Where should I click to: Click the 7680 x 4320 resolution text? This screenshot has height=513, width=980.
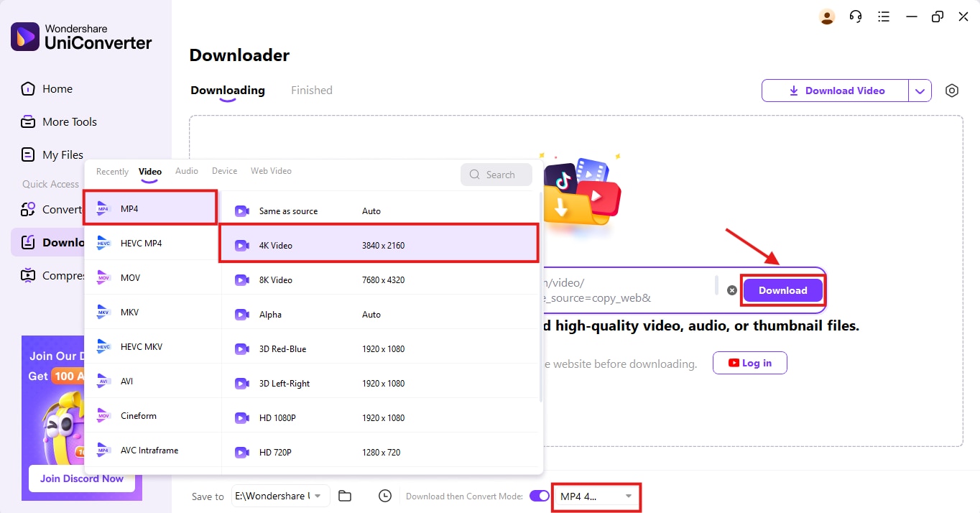click(x=383, y=280)
